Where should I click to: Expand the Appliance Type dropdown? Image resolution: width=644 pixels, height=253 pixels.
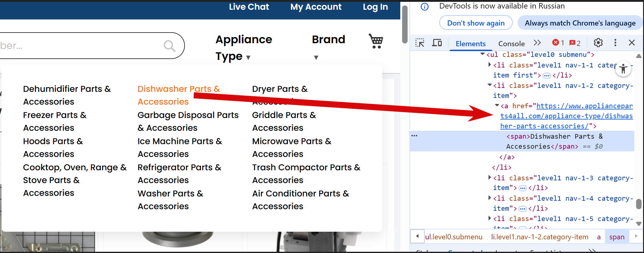(243, 48)
